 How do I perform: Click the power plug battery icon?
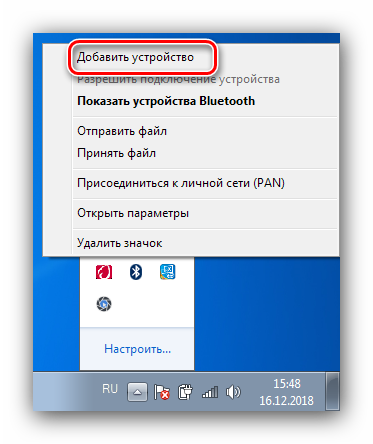point(185,392)
